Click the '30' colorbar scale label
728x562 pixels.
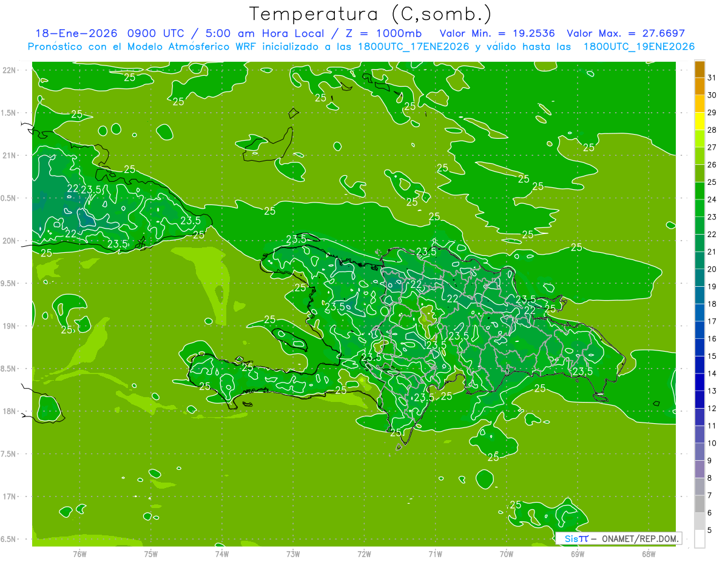coord(712,95)
